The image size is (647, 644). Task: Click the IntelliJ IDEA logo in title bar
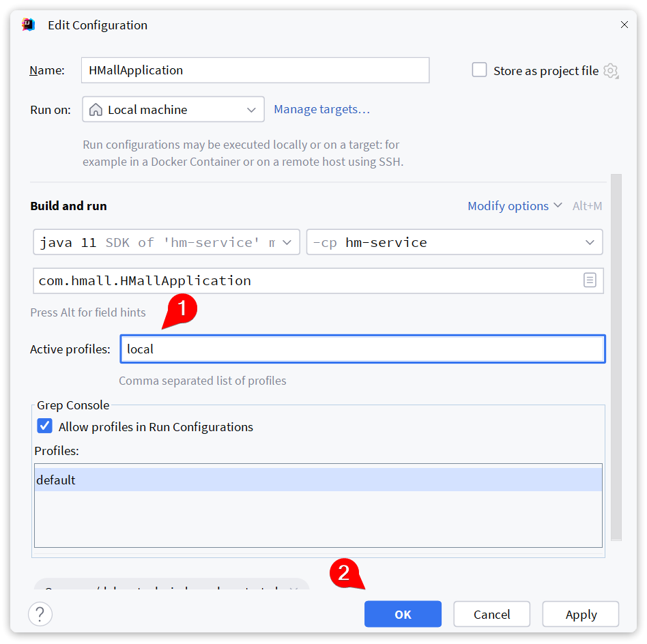tap(28, 25)
